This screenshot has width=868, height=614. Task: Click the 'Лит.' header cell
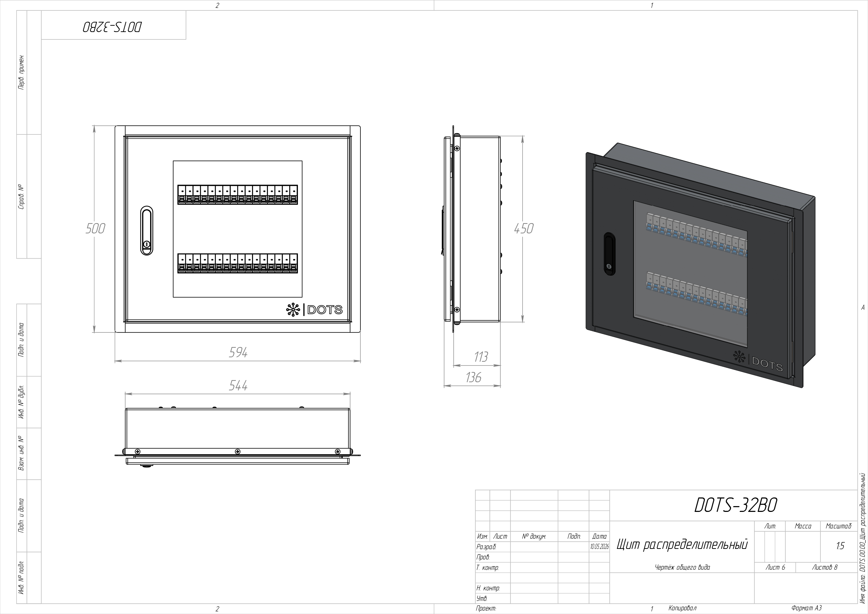(x=770, y=526)
